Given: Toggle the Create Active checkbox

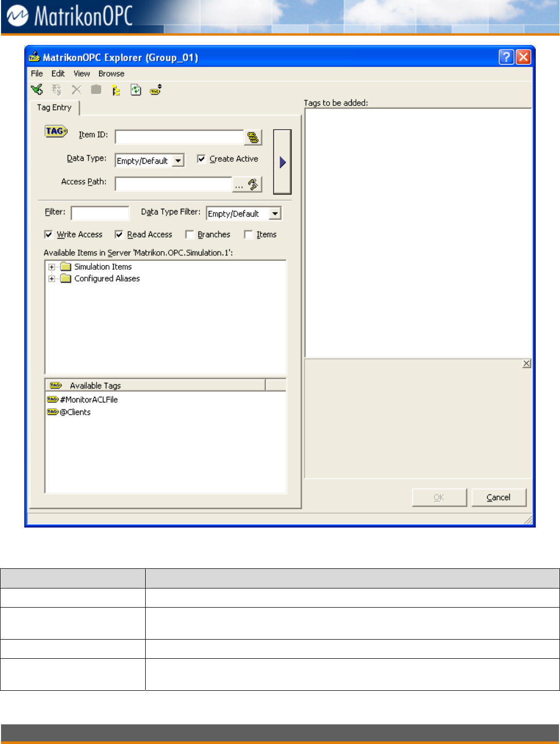Looking at the screenshot, I should 201,159.
